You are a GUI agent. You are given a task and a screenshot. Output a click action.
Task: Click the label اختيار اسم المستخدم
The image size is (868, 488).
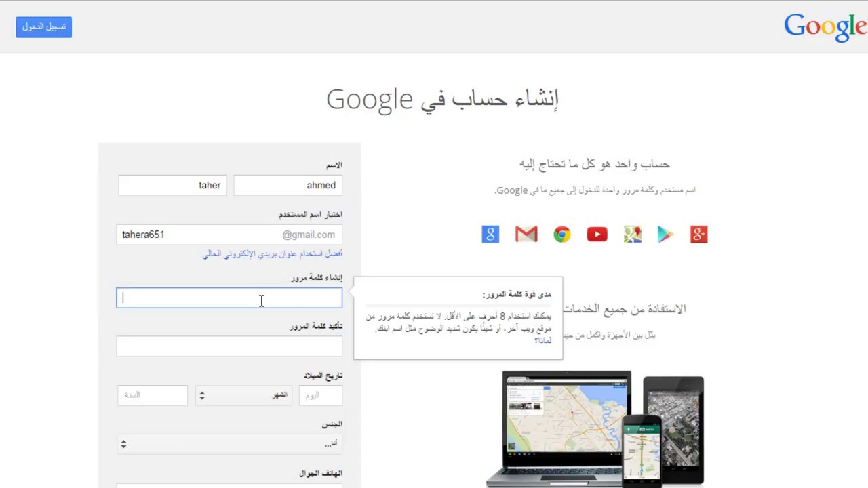[x=311, y=215]
